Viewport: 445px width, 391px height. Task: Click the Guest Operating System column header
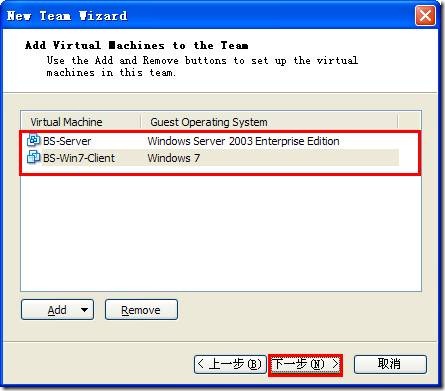(x=269, y=122)
